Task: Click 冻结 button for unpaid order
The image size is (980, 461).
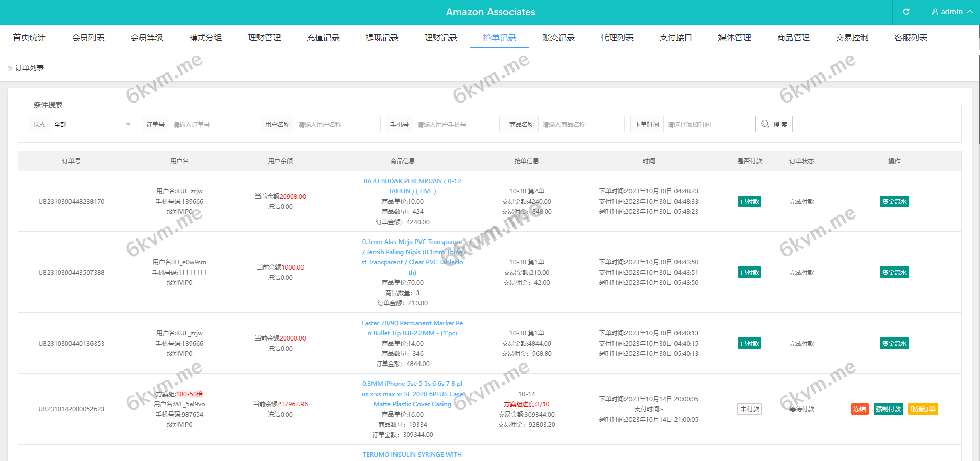Action: [859, 409]
